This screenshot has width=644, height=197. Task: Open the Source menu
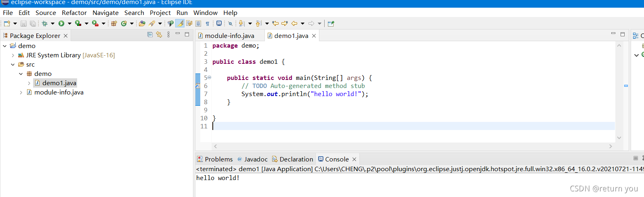(46, 13)
